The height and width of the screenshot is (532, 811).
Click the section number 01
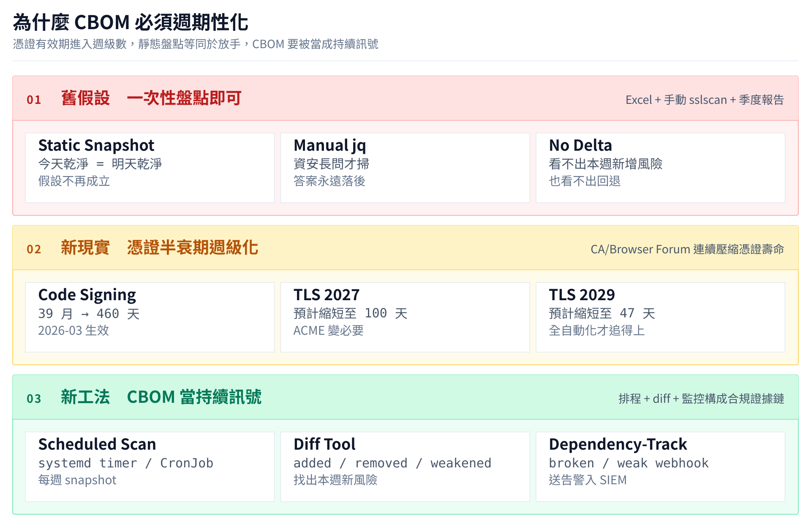tap(34, 100)
